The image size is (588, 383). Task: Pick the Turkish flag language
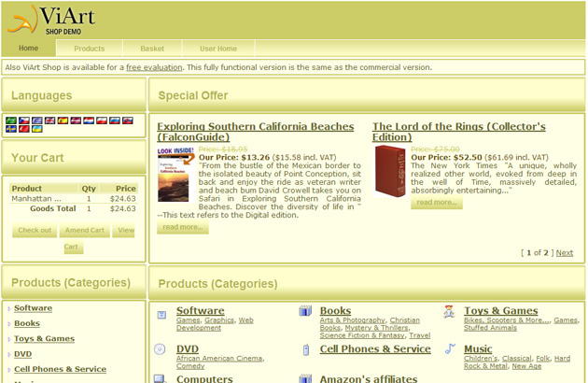pos(24,129)
